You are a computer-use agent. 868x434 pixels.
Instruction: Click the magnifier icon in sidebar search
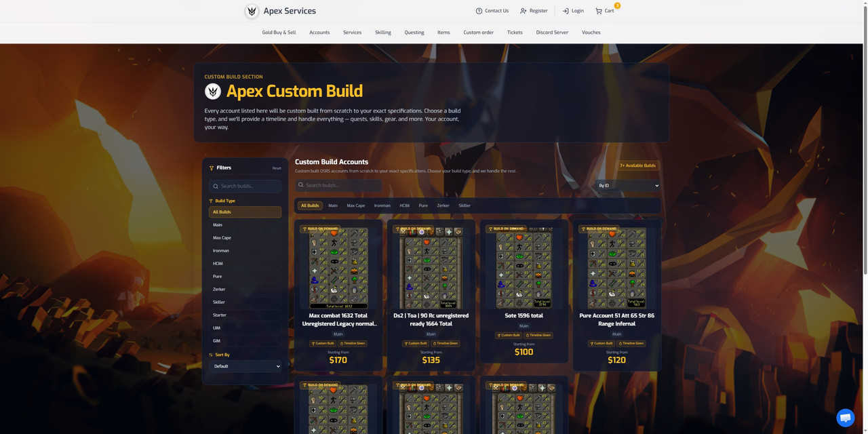click(x=216, y=186)
